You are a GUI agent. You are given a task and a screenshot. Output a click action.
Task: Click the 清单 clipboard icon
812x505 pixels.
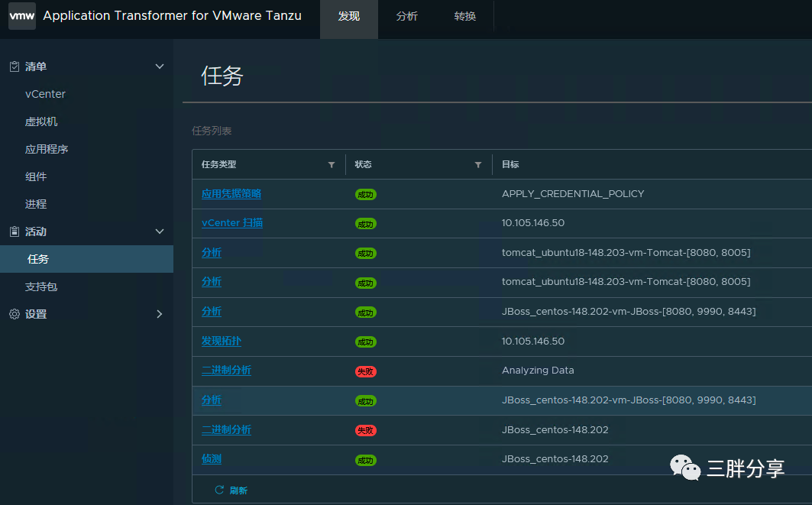click(15, 66)
